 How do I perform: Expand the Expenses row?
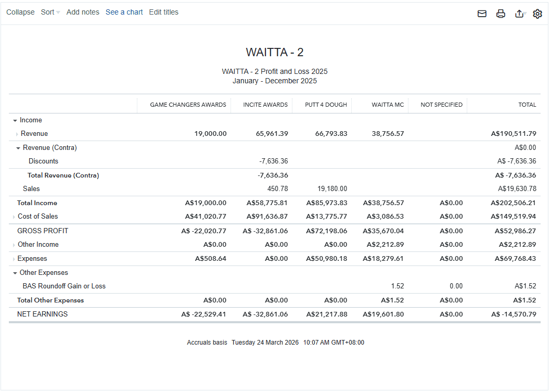pos(14,259)
